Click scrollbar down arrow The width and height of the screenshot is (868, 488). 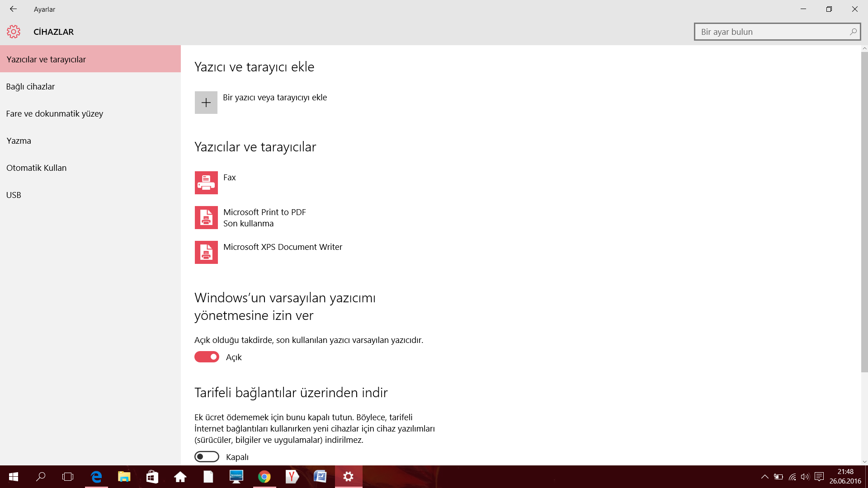(x=864, y=462)
